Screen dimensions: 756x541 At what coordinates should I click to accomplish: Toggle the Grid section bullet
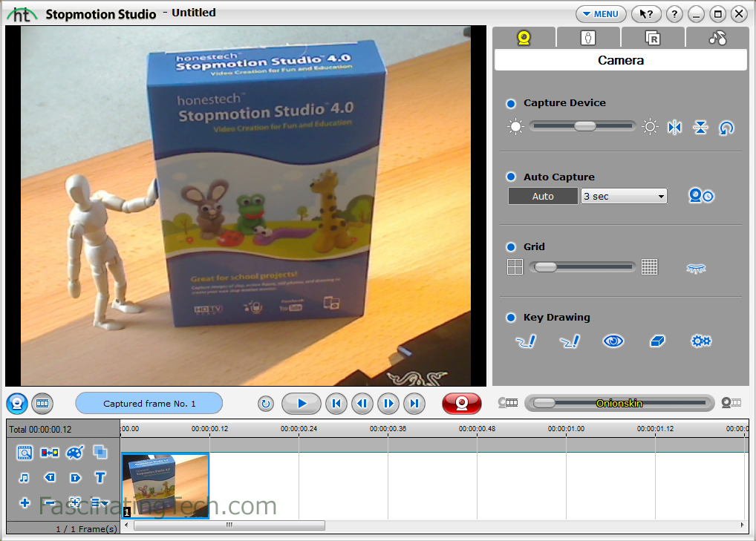click(511, 247)
